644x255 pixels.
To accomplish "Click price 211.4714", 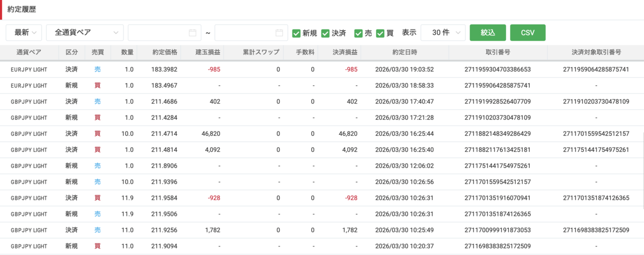I will pos(164,134).
